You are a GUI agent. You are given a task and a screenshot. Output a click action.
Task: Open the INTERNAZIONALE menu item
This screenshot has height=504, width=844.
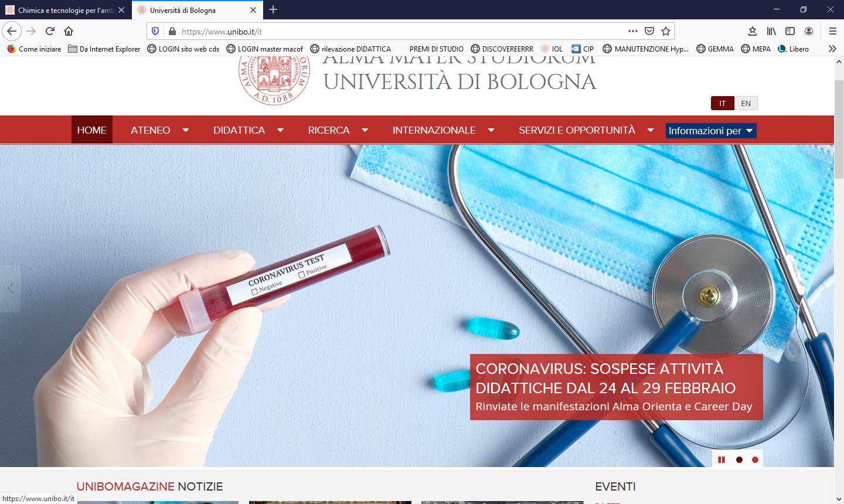point(434,130)
